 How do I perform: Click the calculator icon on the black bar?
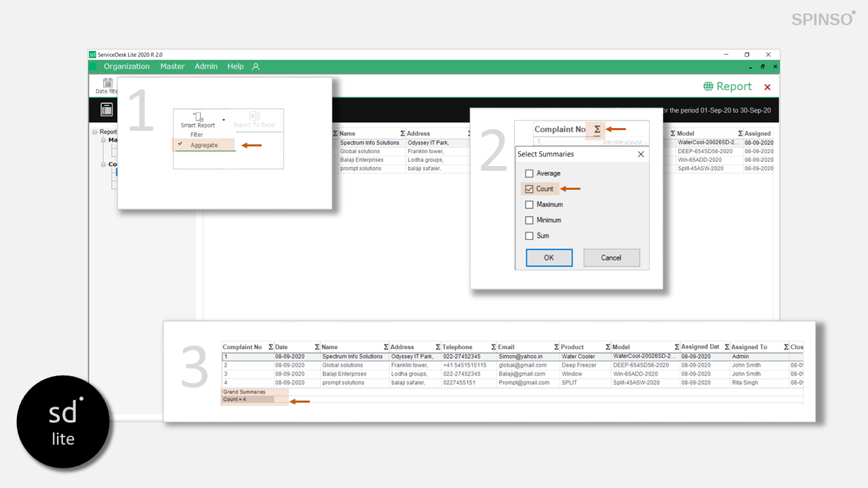point(106,110)
